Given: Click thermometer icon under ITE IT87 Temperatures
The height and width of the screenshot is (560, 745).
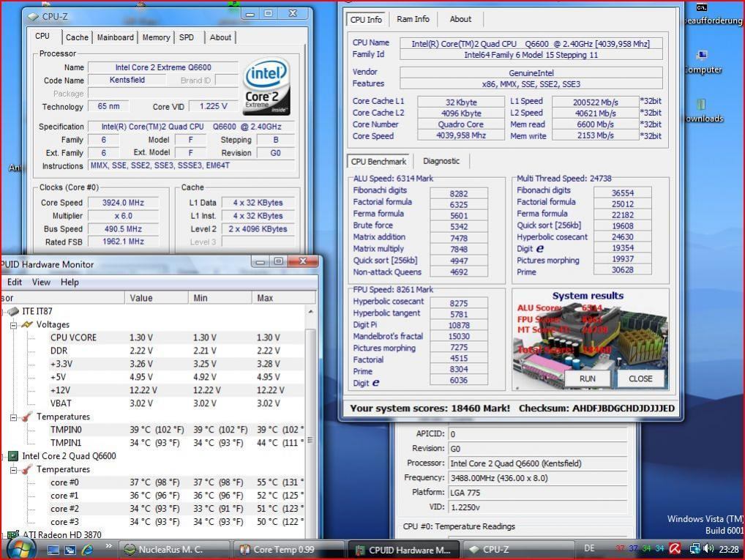Looking at the screenshot, I should 27,417.
